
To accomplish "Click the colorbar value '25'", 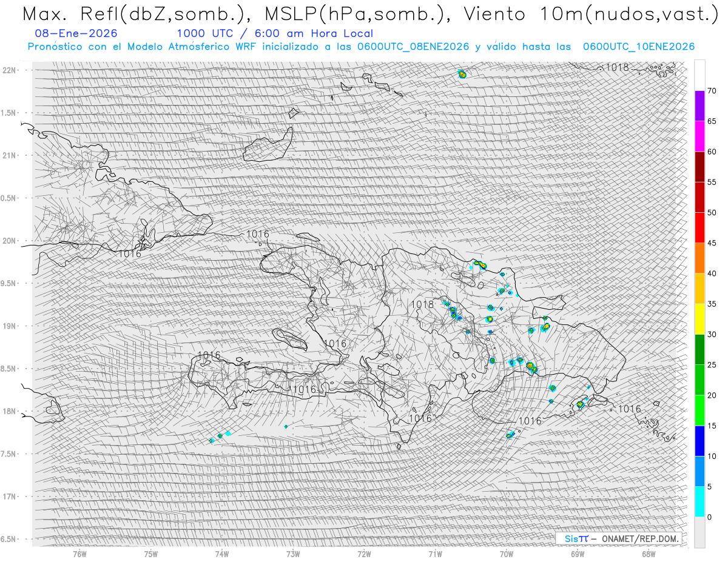I will [x=712, y=365].
